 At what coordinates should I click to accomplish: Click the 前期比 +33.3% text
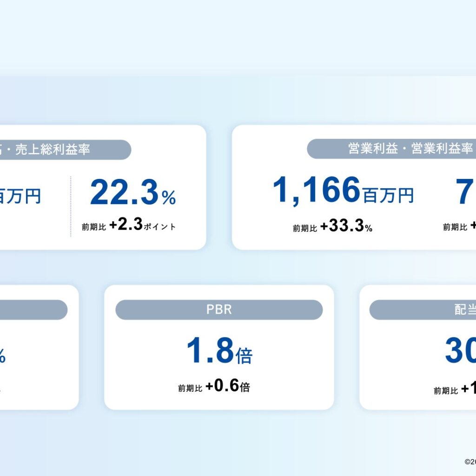pos(332,226)
